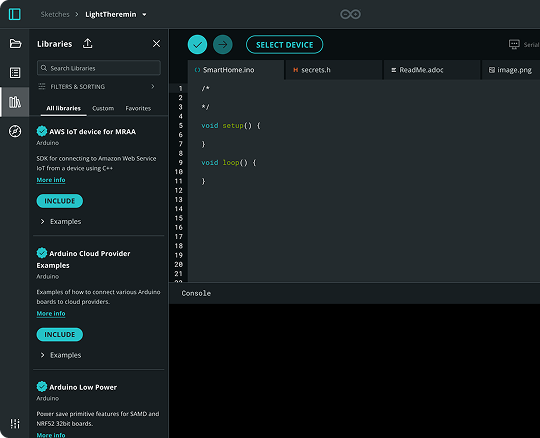Open the Examples list icon in sidebar
This screenshot has width=540, height=438.
[15, 73]
